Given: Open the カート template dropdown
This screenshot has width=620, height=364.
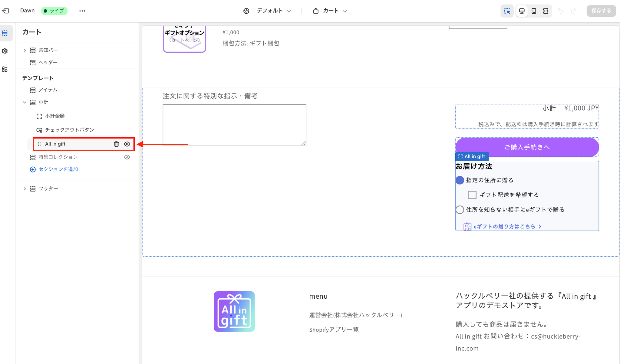Looking at the screenshot, I should [330, 11].
